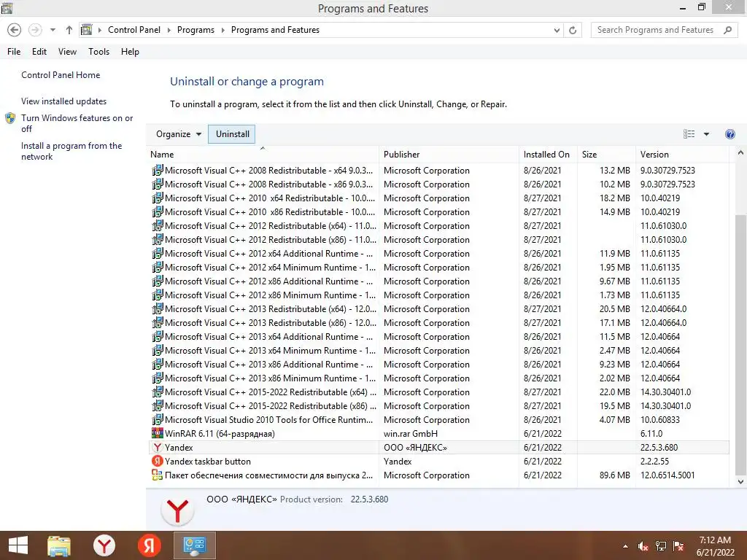The width and height of the screenshot is (747, 560).
Task: Expand the address bar history dropdown
Action: (557, 30)
